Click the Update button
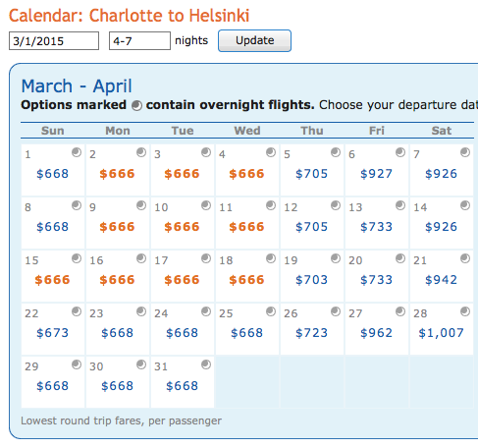The height and width of the screenshot is (448, 478). (254, 40)
